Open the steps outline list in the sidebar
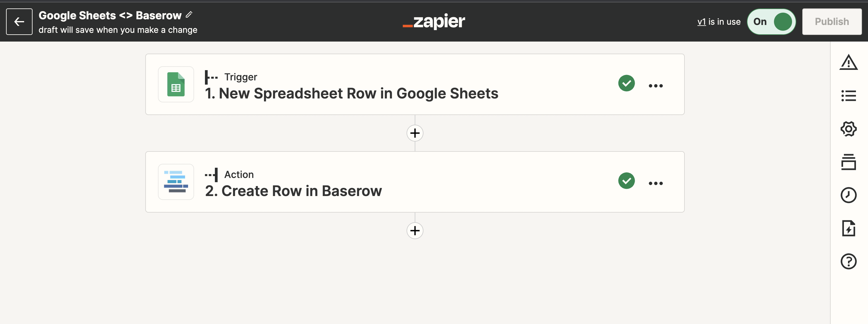Viewport: 868px width, 324px height. [848, 95]
